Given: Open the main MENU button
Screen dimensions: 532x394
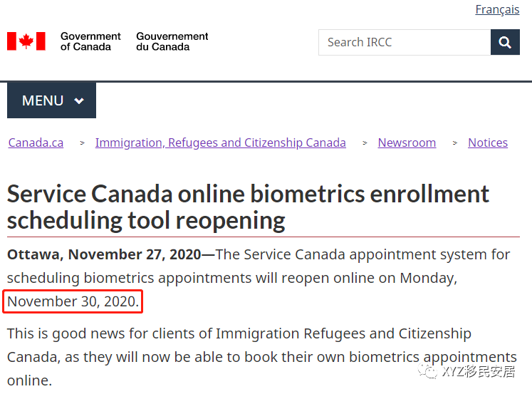Looking at the screenshot, I should point(51,100).
